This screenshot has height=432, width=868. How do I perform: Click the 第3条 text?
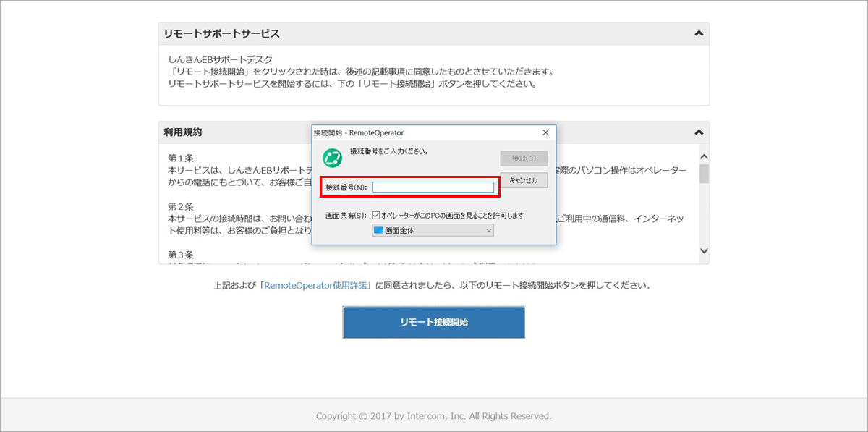click(x=181, y=255)
